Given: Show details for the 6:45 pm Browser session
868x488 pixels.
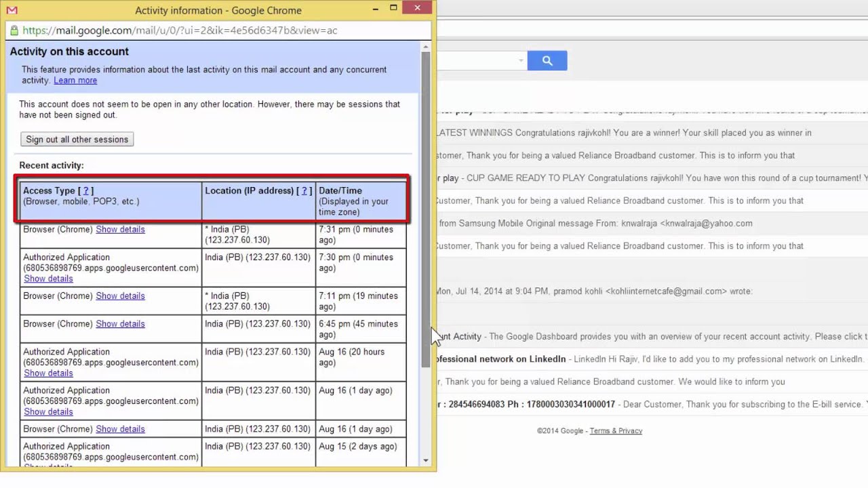Looking at the screenshot, I should (120, 323).
